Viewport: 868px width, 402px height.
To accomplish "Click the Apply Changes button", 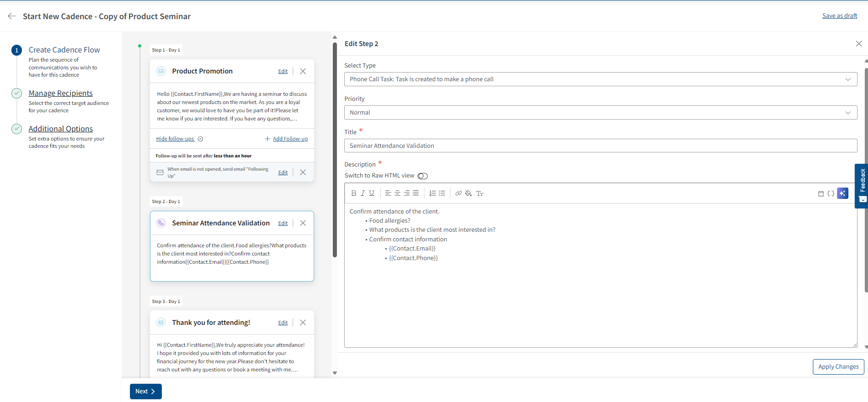I will (x=838, y=367).
